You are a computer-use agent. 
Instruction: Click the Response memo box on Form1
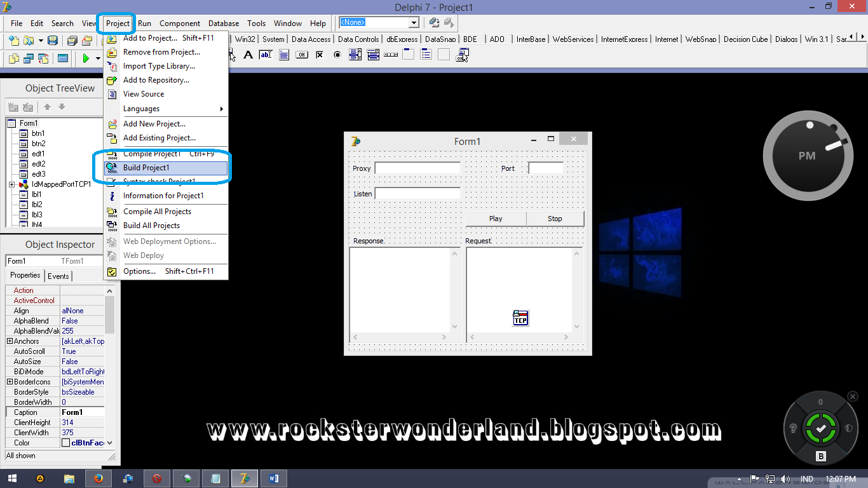tap(404, 294)
